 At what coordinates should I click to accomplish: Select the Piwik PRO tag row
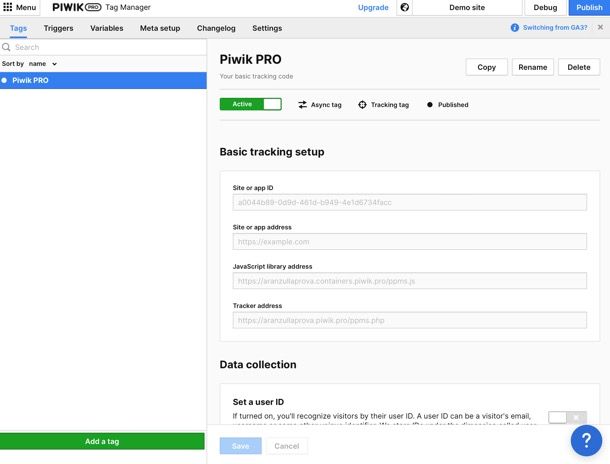103,81
